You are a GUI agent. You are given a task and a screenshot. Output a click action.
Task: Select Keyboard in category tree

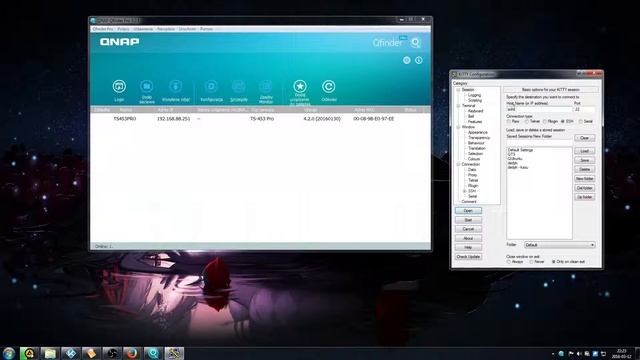click(x=476, y=111)
